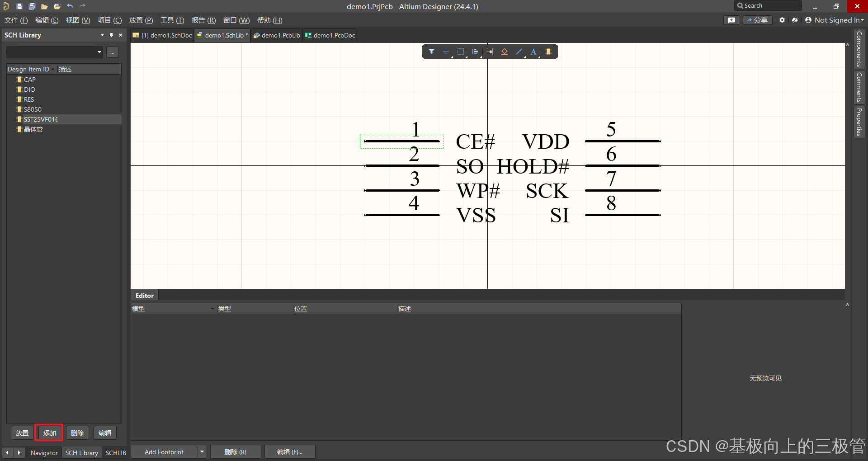Switch to demo1.PcbLib tab
This screenshot has width=868, height=461.
tap(276, 35)
